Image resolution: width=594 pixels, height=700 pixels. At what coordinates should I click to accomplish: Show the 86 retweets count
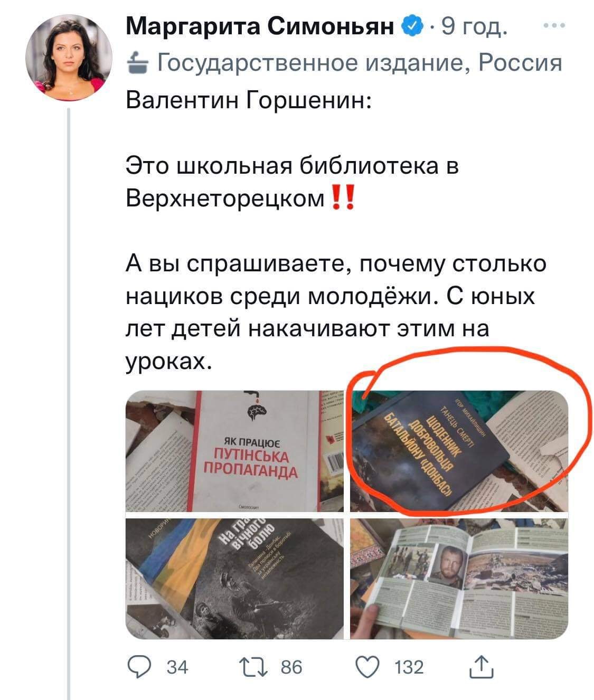pyautogui.click(x=291, y=667)
